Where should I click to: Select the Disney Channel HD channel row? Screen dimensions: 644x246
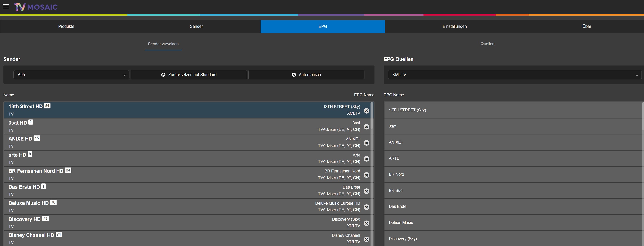point(187,239)
